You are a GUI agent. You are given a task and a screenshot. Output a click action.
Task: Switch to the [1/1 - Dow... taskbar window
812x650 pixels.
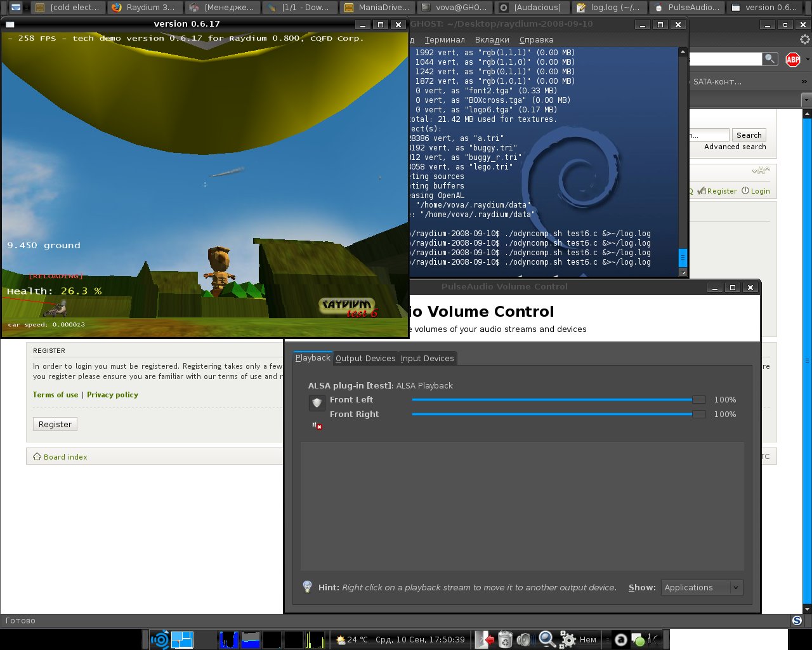[x=300, y=8]
